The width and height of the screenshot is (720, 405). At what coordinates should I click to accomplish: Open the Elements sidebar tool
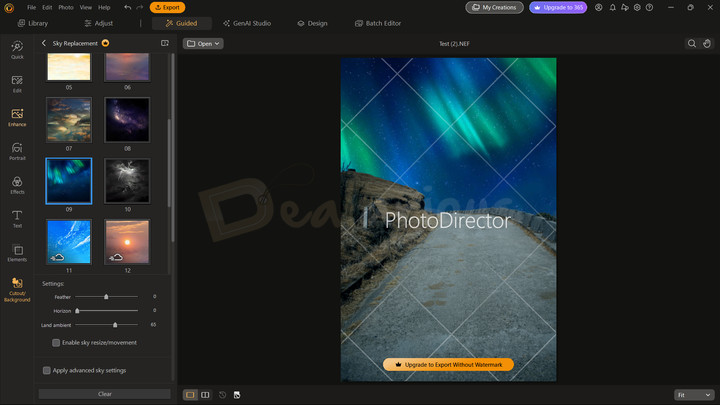click(x=17, y=253)
